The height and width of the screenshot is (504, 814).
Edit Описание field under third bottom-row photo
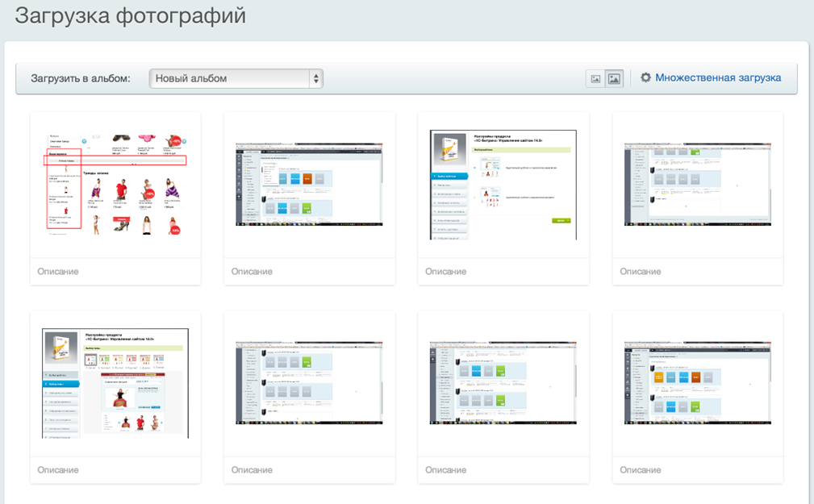[503, 470]
